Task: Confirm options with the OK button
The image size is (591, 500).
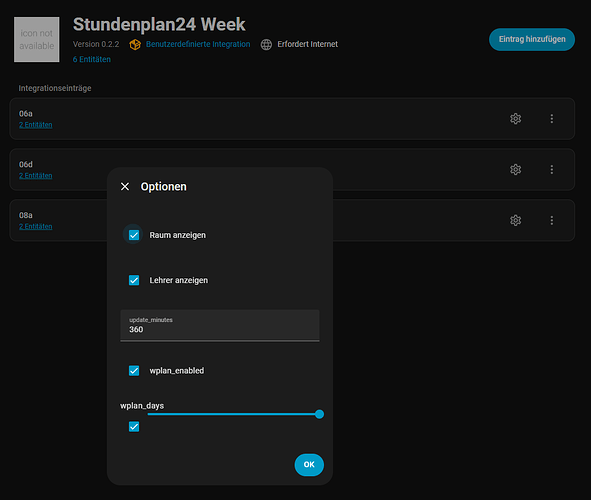Action: 309,465
